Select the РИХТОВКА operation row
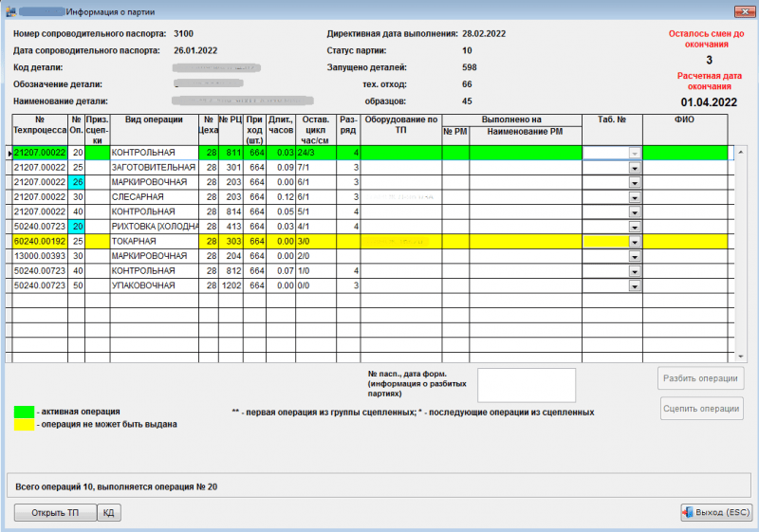The width and height of the screenshot is (759, 532). click(154, 228)
